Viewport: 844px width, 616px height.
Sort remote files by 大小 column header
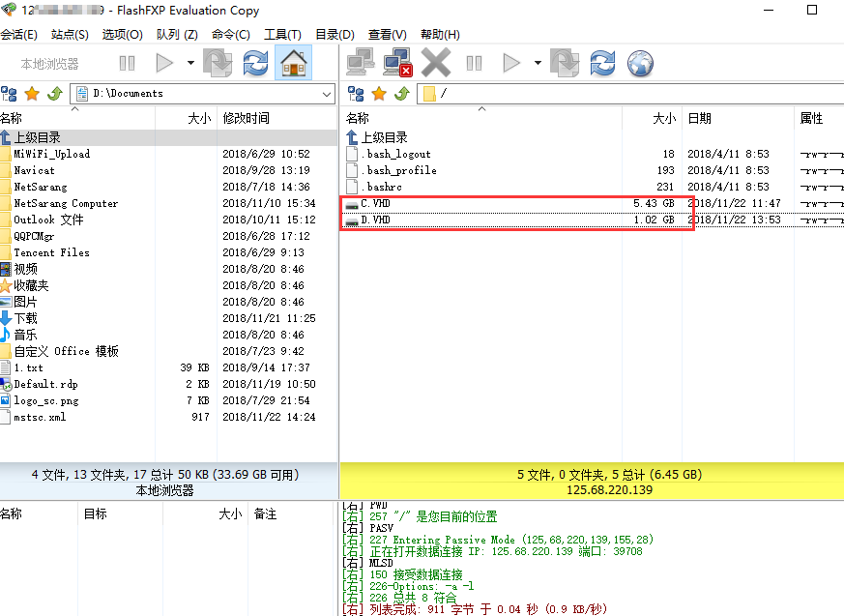click(x=663, y=118)
